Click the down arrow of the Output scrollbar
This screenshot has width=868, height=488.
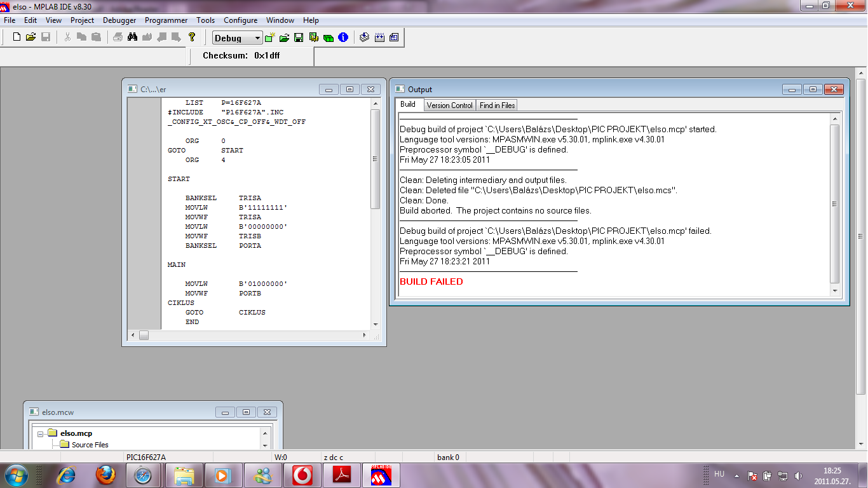pos(835,290)
